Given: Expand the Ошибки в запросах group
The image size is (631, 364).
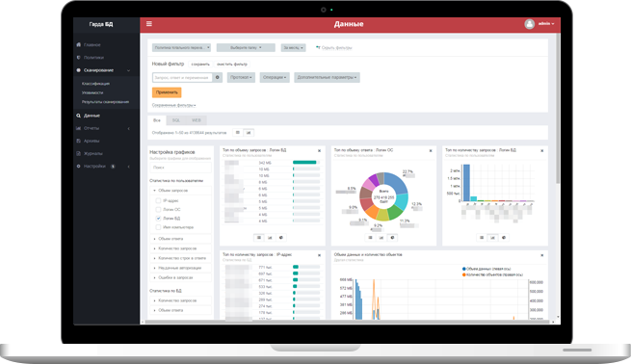Looking at the screenshot, I should [180, 277].
